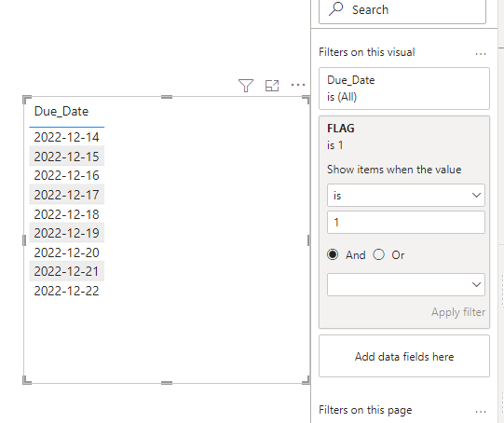Sort by the Due_Date column header
The width and height of the screenshot is (504, 423).
coord(61,111)
